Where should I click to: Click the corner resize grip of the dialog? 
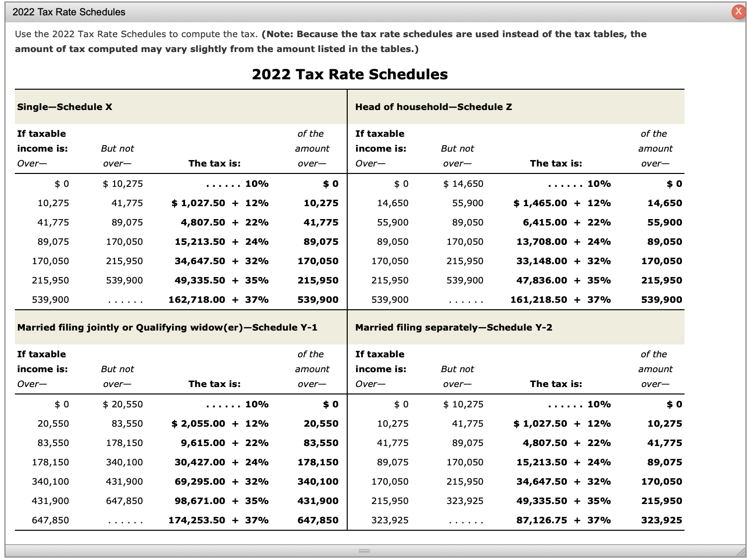tap(741, 552)
